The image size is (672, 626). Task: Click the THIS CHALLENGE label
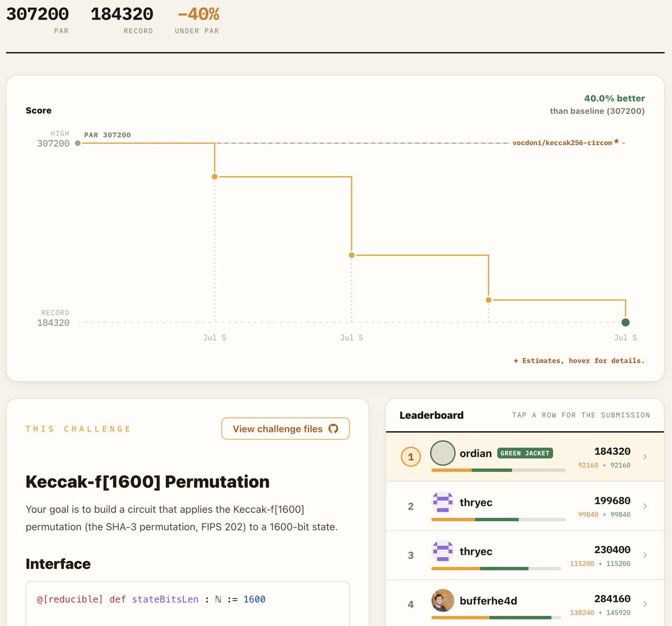pyautogui.click(x=78, y=429)
